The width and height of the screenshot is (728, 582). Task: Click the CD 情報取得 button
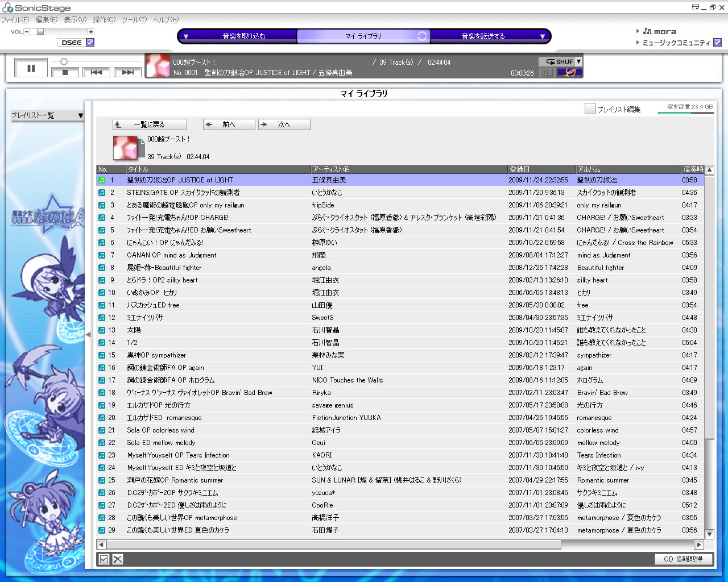coord(683,559)
